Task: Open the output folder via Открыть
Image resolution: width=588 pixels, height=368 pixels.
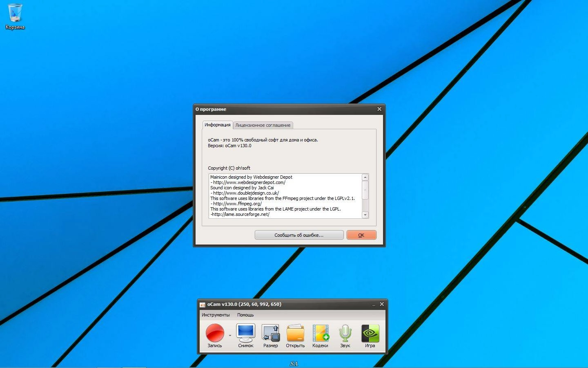Action: (x=295, y=336)
